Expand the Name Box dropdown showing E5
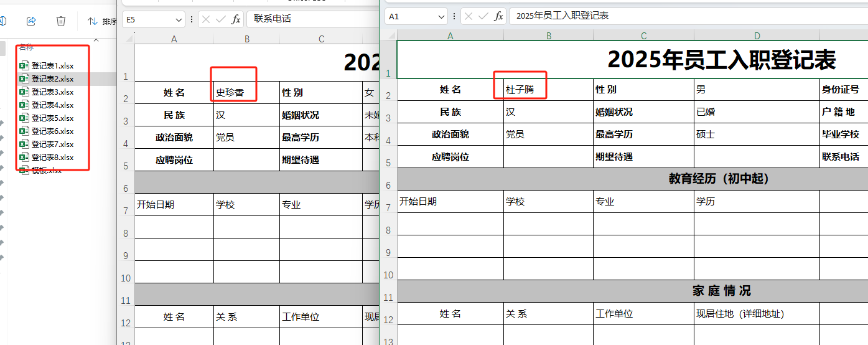 click(179, 19)
